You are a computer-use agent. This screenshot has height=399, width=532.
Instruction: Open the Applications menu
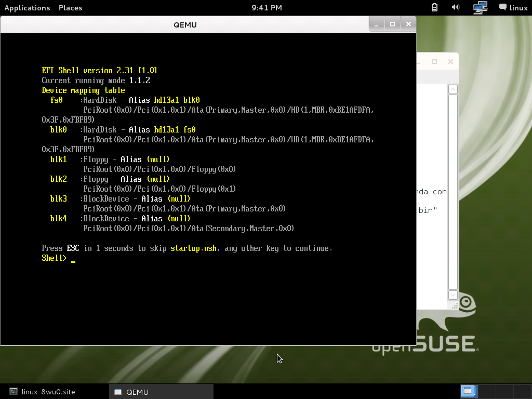click(27, 8)
